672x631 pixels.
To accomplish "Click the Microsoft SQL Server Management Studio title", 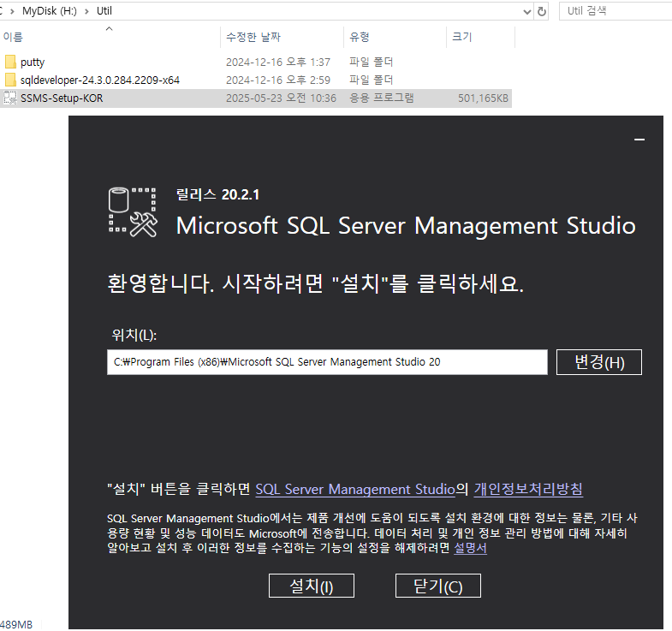I will (406, 225).
